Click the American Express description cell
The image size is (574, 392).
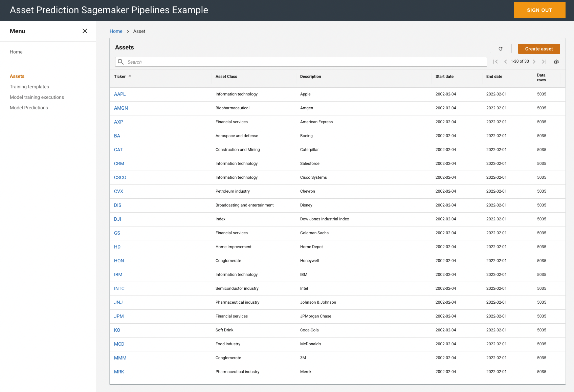[x=316, y=122]
